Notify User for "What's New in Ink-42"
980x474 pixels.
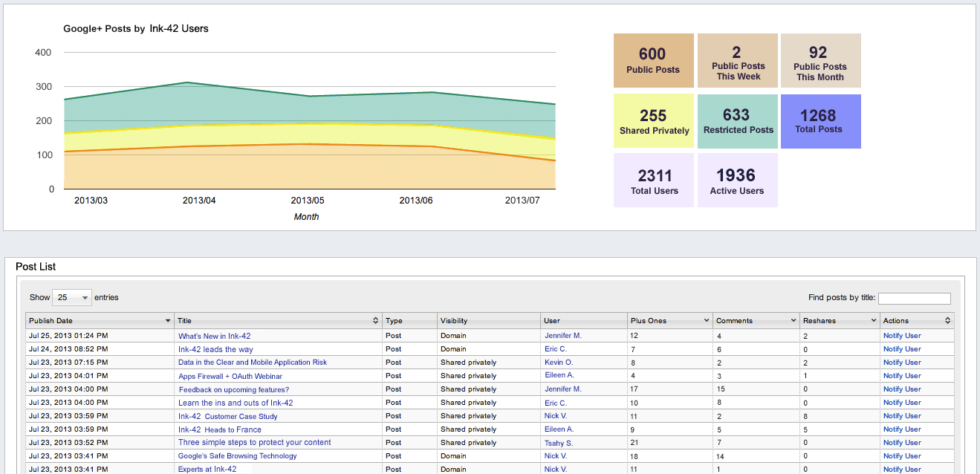902,336
